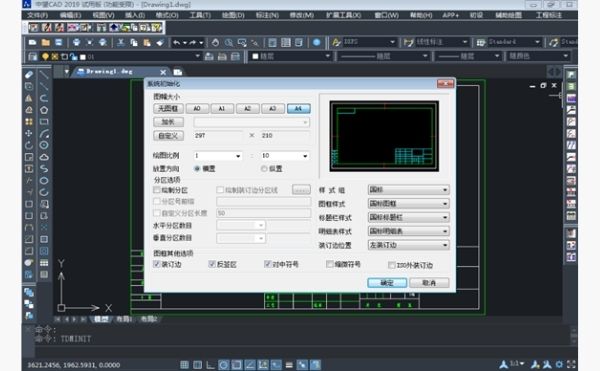Screen dimensions: 600x371
Task: Click the sheet preview thumbnail in dialog
Action: [x=384, y=136]
